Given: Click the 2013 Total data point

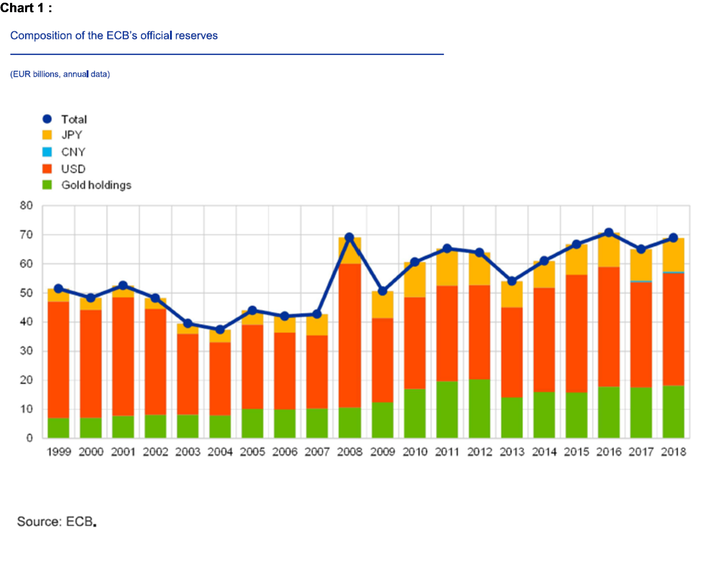Looking at the screenshot, I should pyautogui.click(x=512, y=281).
